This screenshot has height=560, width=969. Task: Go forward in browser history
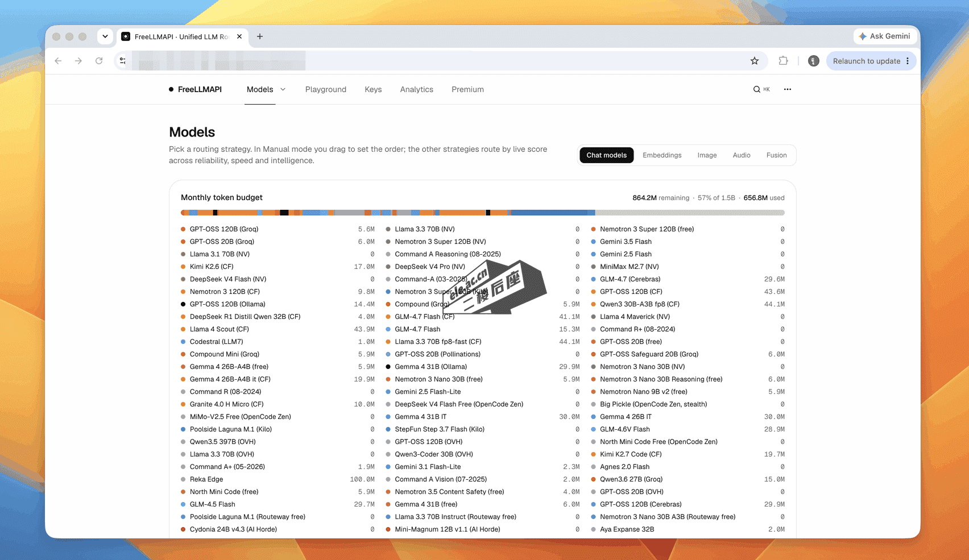tap(78, 61)
